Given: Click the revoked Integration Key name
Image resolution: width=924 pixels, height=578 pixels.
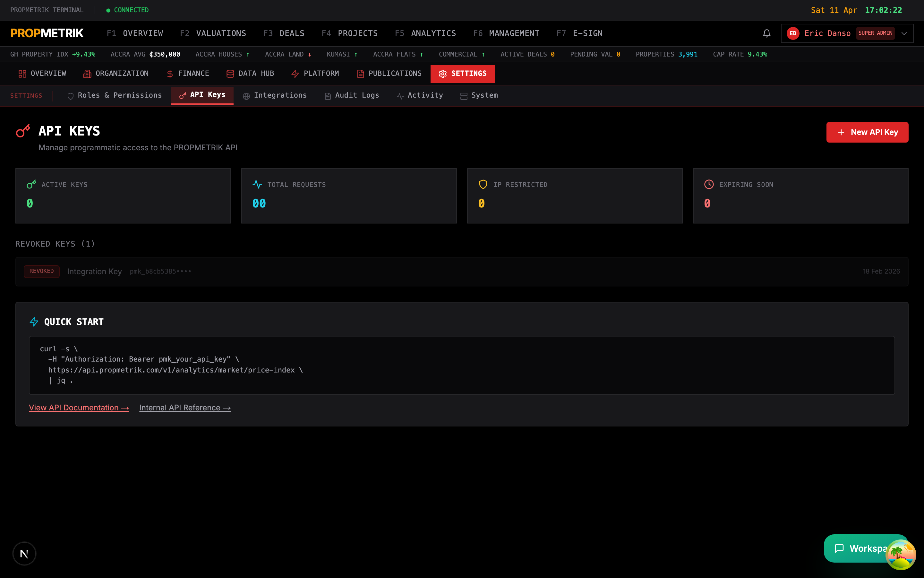Looking at the screenshot, I should coord(94,271).
